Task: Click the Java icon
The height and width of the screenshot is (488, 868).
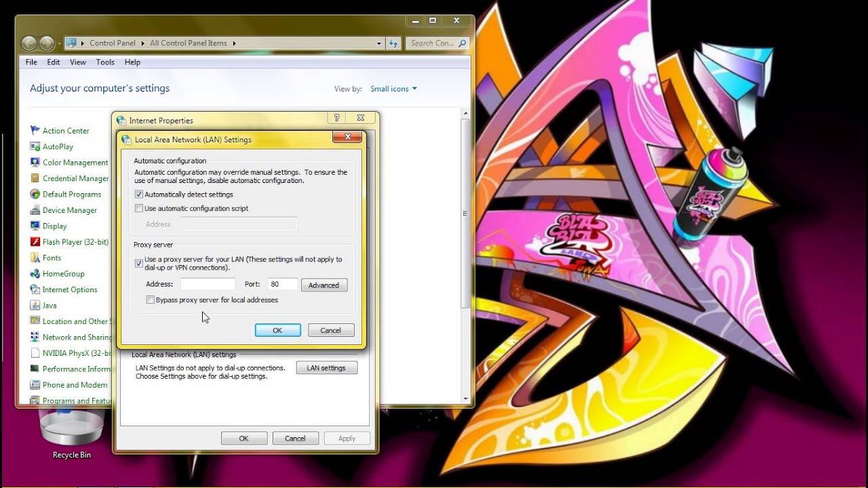Action: coord(35,305)
